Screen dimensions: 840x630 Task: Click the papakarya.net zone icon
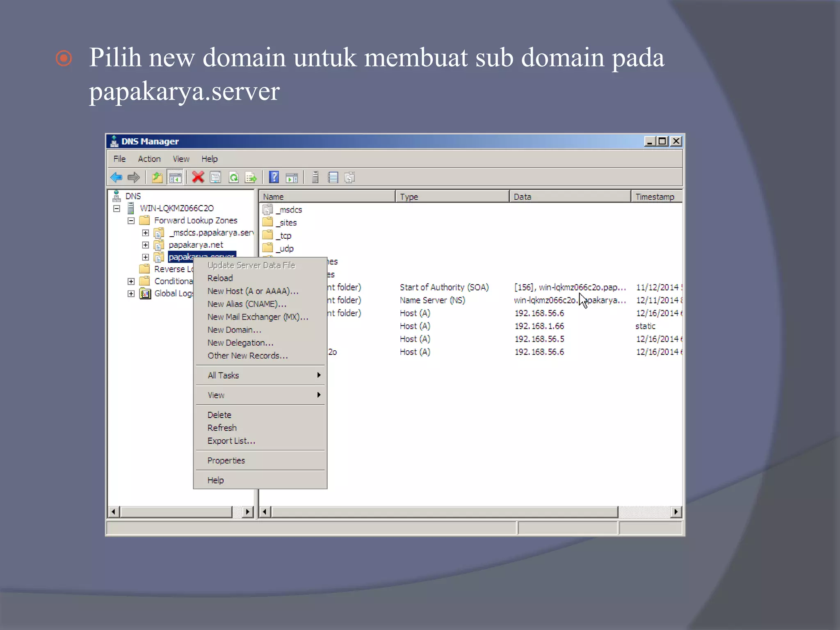(x=159, y=245)
